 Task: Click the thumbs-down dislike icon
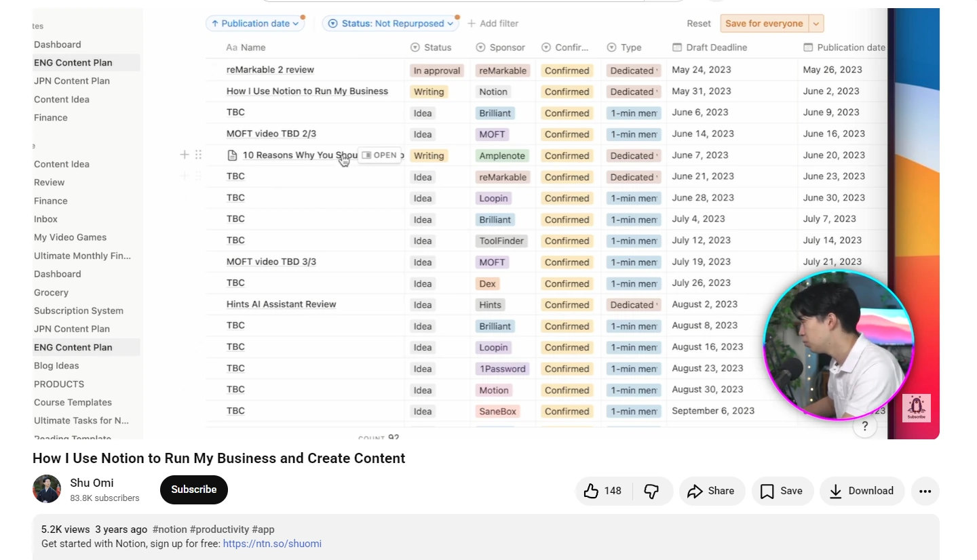(651, 491)
